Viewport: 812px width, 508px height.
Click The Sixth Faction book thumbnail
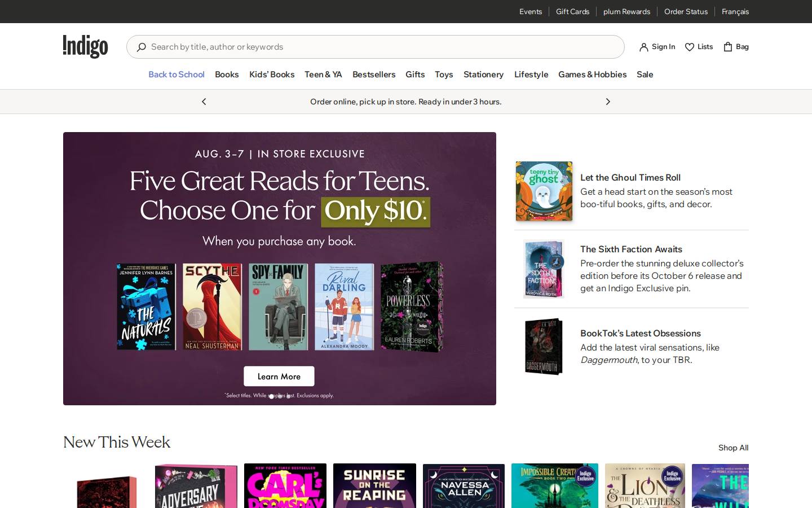pyautogui.click(x=544, y=269)
